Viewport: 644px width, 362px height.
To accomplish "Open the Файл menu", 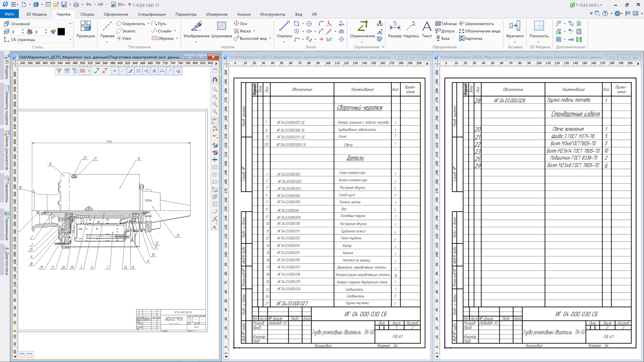I will tap(9, 14).
